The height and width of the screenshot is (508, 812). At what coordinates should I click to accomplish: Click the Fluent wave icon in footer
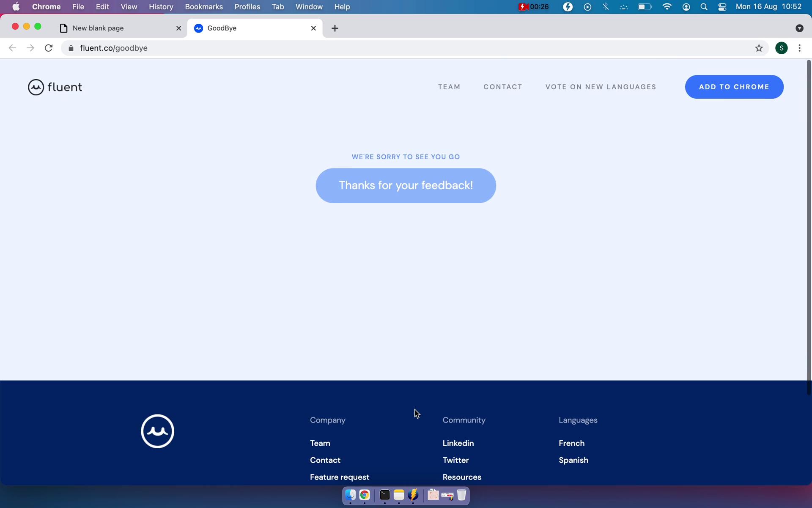click(157, 431)
